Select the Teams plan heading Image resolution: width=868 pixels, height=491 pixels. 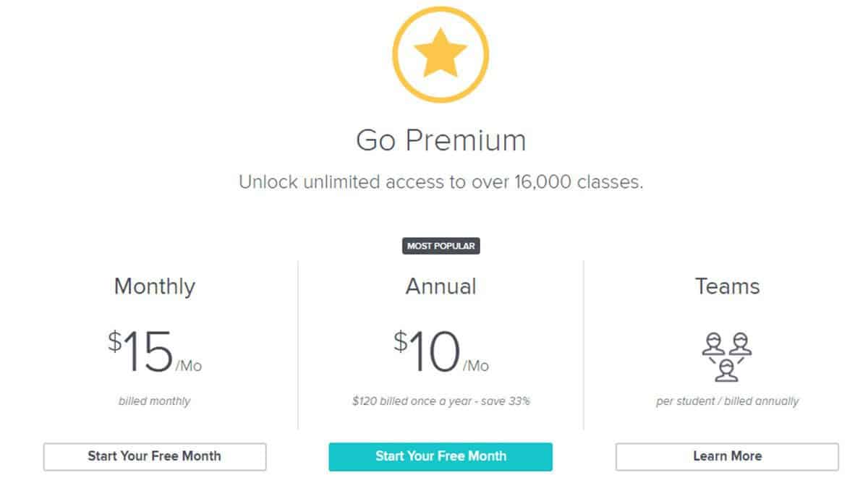727,286
